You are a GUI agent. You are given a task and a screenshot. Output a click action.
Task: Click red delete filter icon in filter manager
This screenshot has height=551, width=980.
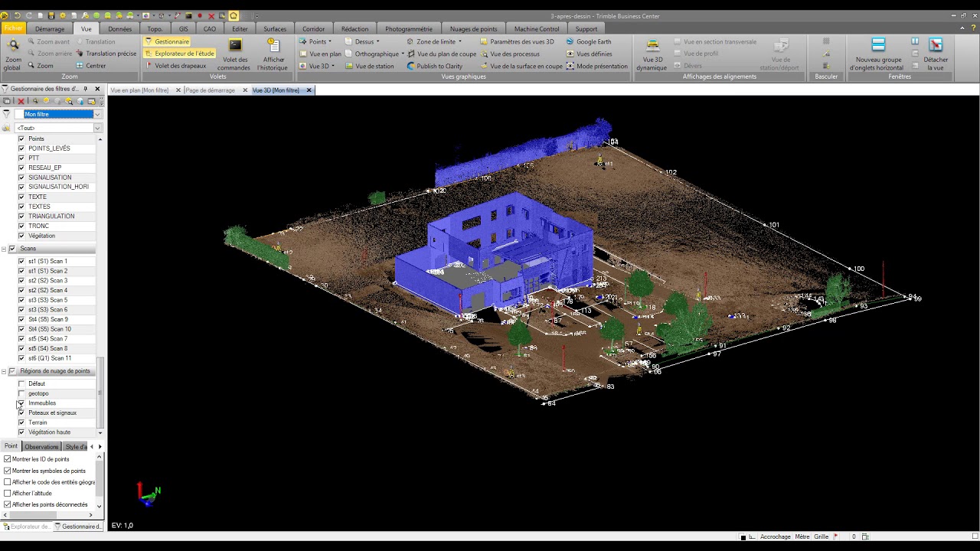point(21,101)
